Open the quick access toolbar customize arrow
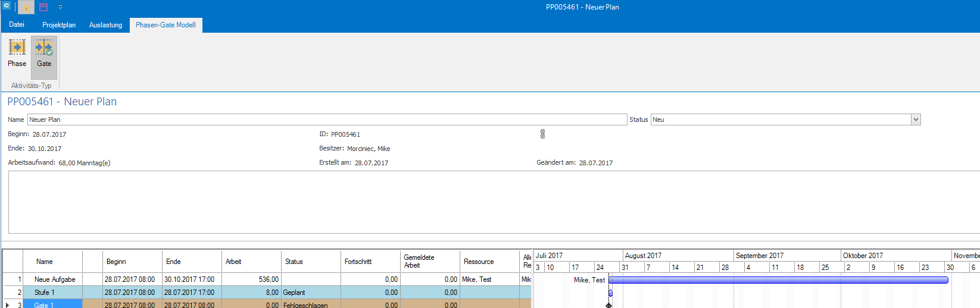 tap(60, 7)
